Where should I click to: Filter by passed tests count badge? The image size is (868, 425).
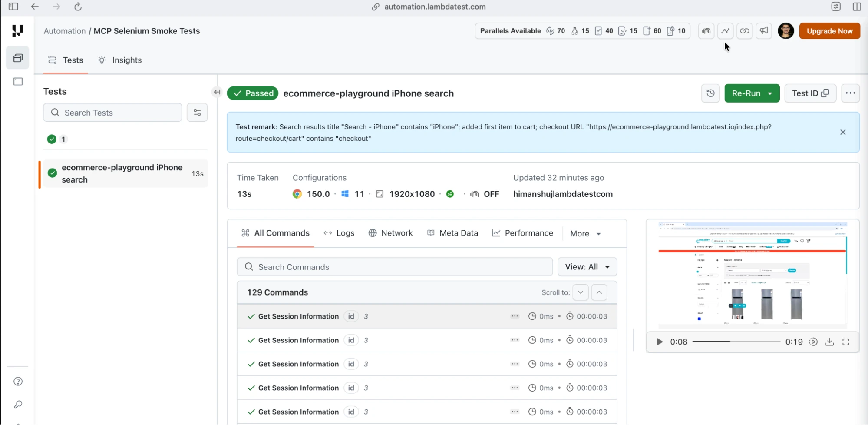pos(57,139)
